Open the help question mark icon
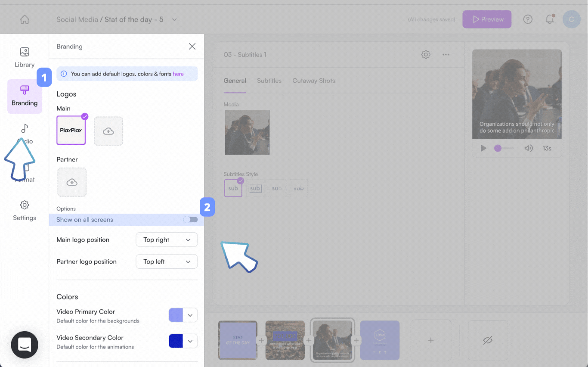This screenshot has width=588, height=367. 528,19
